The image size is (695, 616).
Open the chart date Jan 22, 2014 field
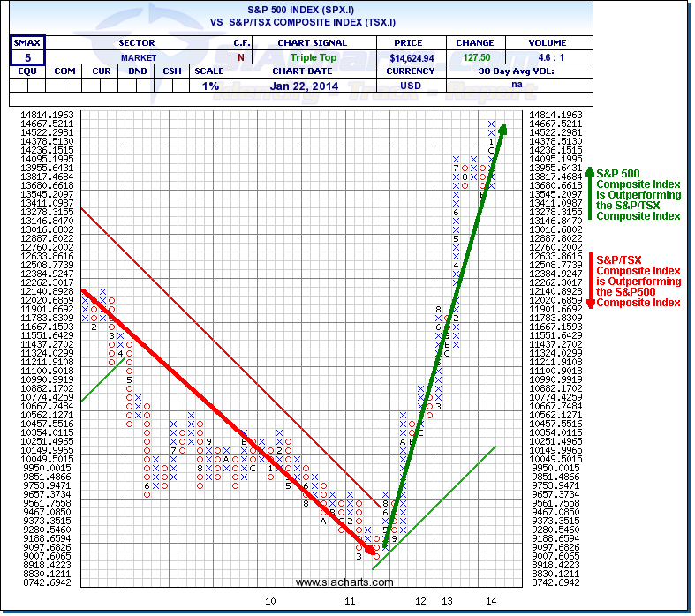point(312,86)
